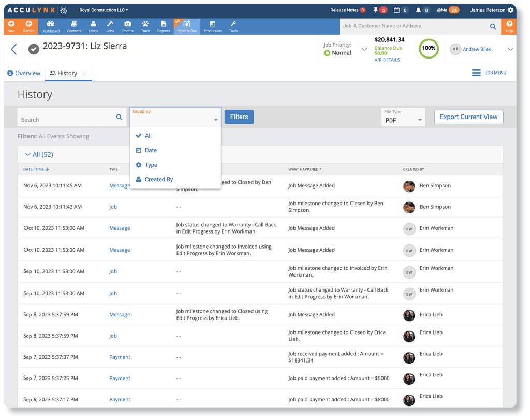Click the Export Current View button
Viewport: 530px width, 420px height.
468,117
